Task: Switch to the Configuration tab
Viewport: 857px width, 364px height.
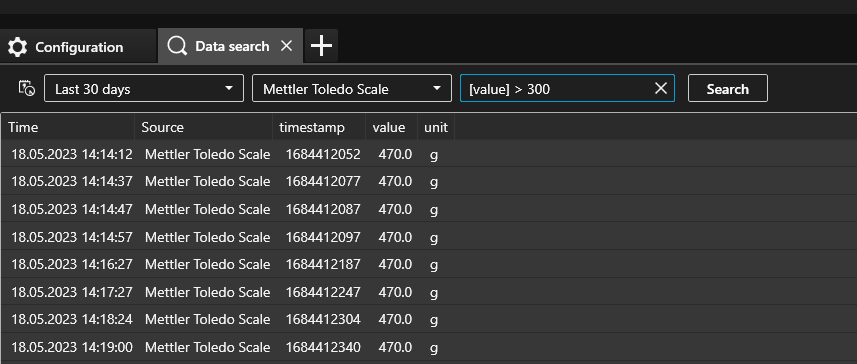Action: pos(78,47)
